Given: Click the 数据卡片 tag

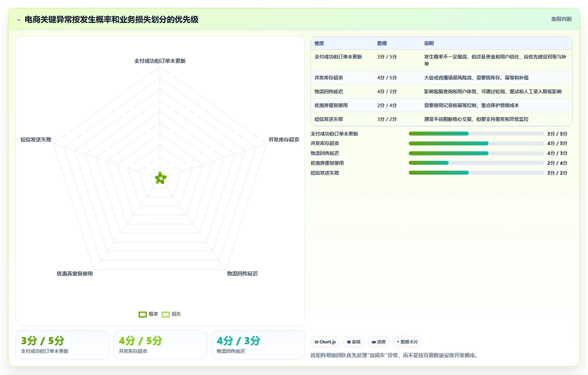Looking at the screenshot, I should click(x=407, y=342).
